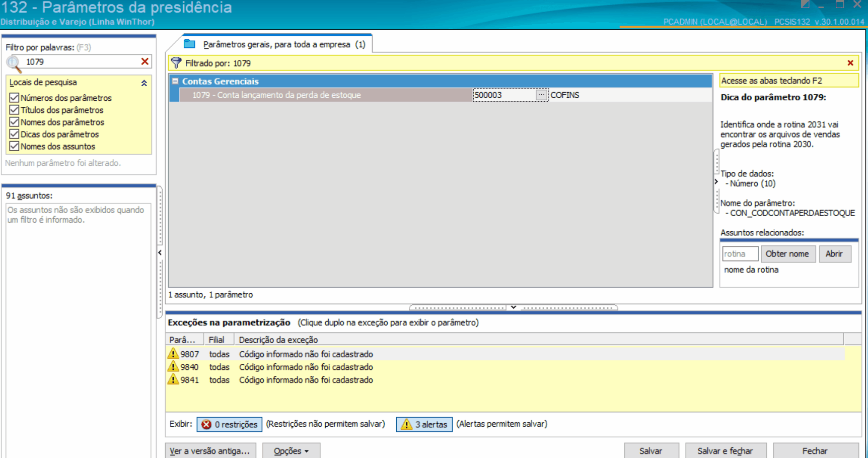Open the Opções dropdown menu
The height and width of the screenshot is (458, 868).
pos(291,451)
